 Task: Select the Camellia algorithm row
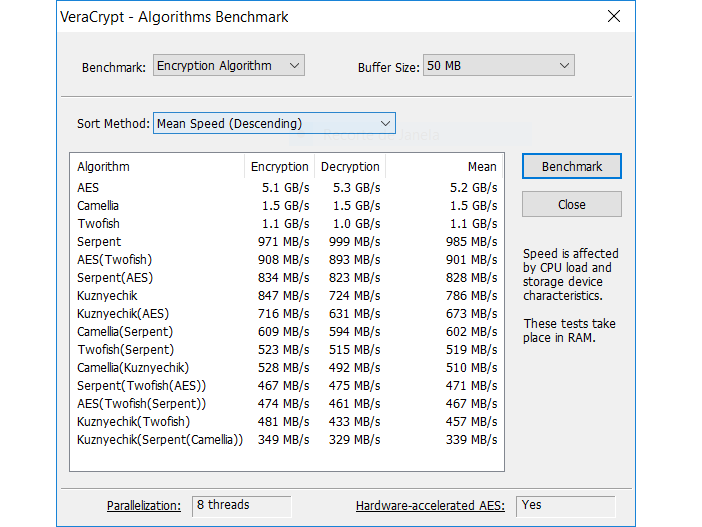click(287, 206)
